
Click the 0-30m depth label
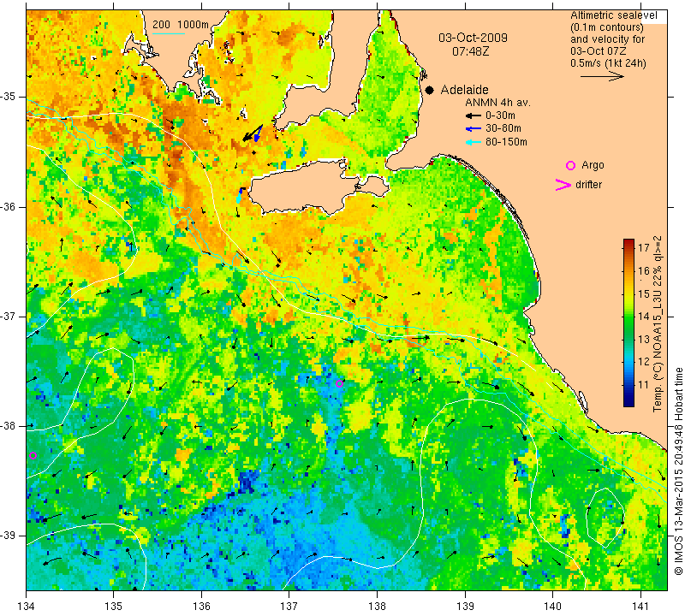coord(500,115)
